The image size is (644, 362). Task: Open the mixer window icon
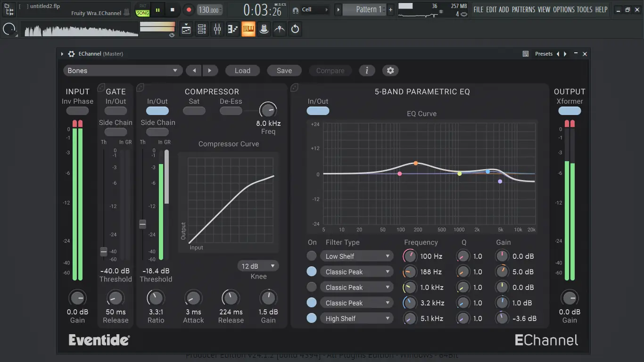tap(217, 29)
